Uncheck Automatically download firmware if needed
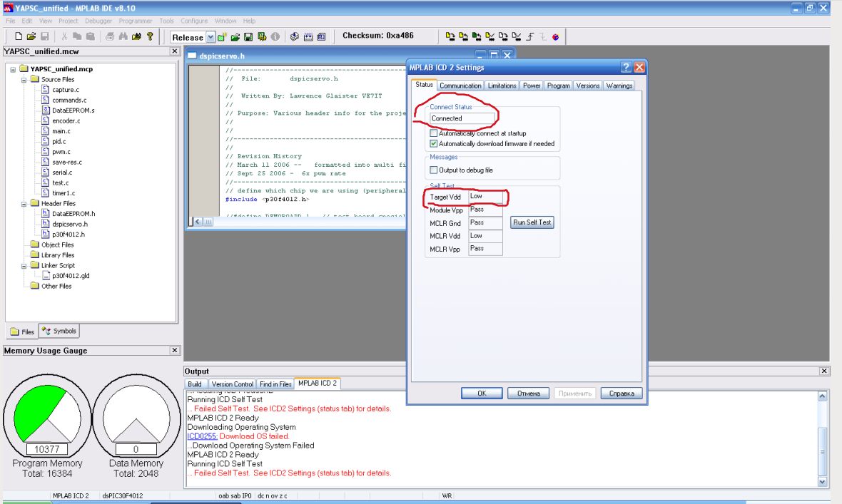842x504 pixels. pos(433,144)
